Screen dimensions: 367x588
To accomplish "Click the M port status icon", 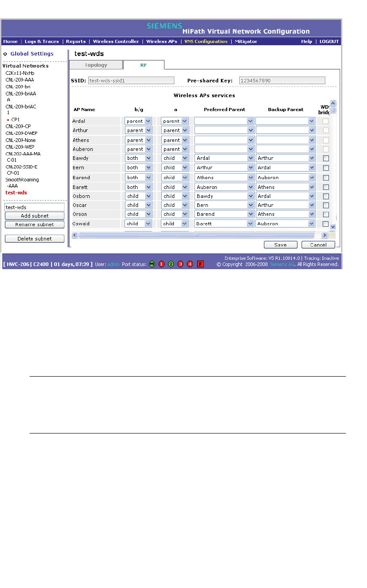I will 151,264.
